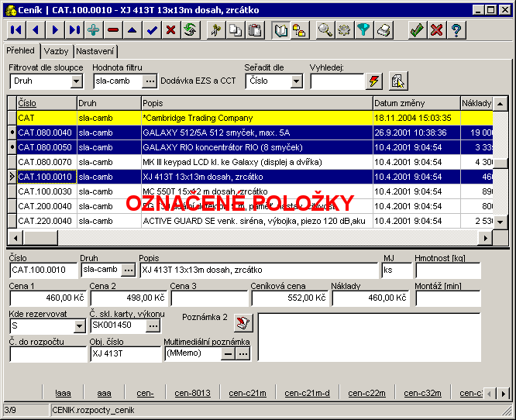Click the filter funnel icon
The image size is (516, 420).
[x=364, y=30]
